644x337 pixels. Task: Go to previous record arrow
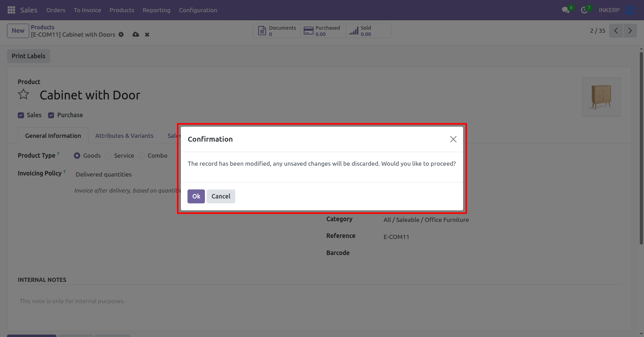pyautogui.click(x=616, y=31)
